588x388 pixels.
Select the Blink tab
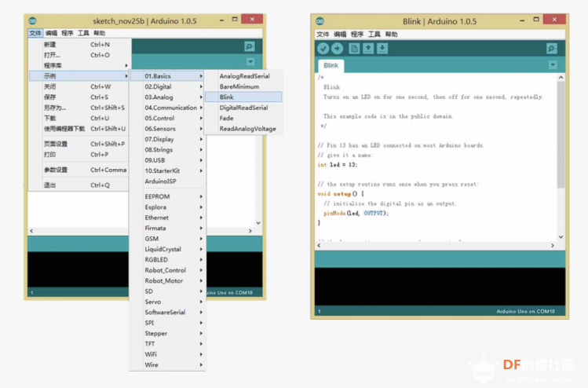pyautogui.click(x=331, y=66)
